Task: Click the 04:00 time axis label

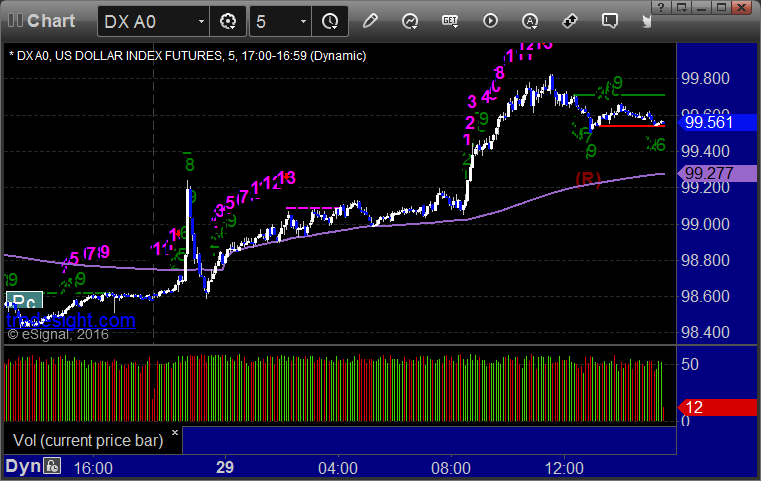Action: tap(338, 468)
